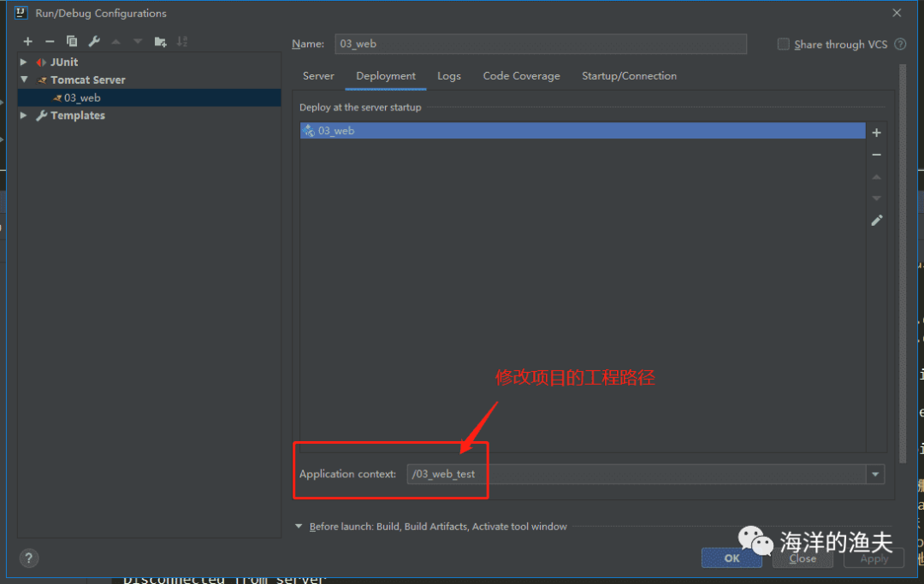Collapse the Tomcat Server tree node

[x=24, y=80]
